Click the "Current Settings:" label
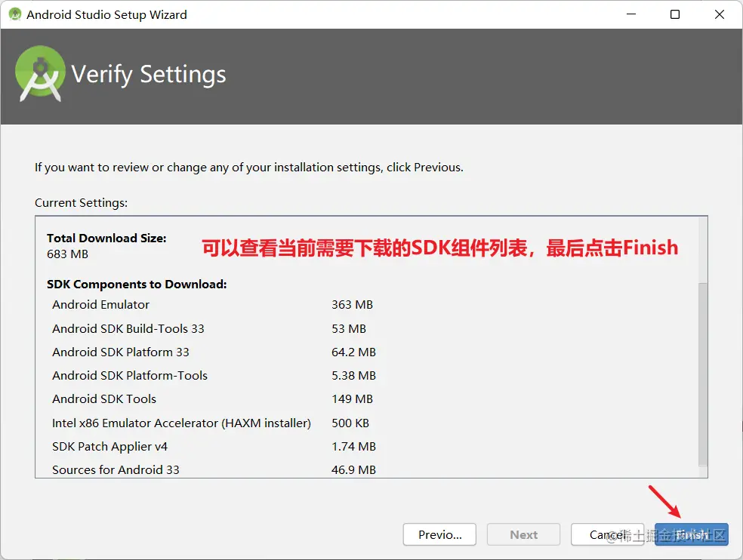The height and width of the screenshot is (560, 743). (x=81, y=203)
